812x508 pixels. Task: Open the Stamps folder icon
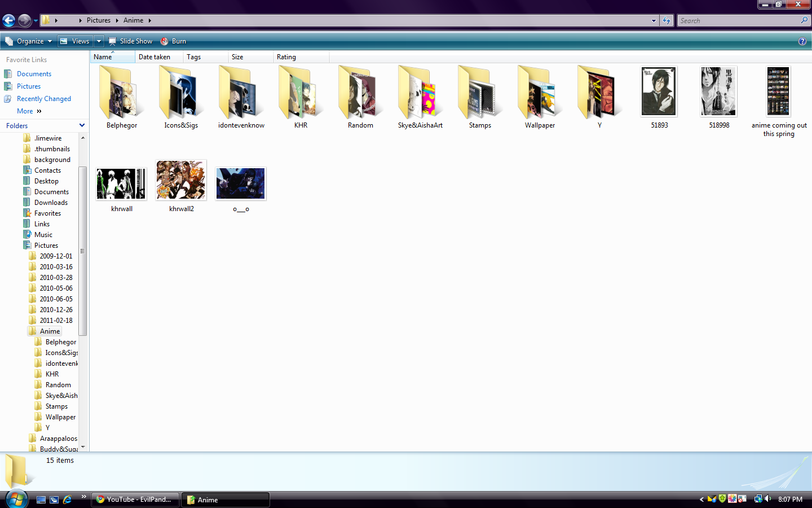click(x=480, y=91)
